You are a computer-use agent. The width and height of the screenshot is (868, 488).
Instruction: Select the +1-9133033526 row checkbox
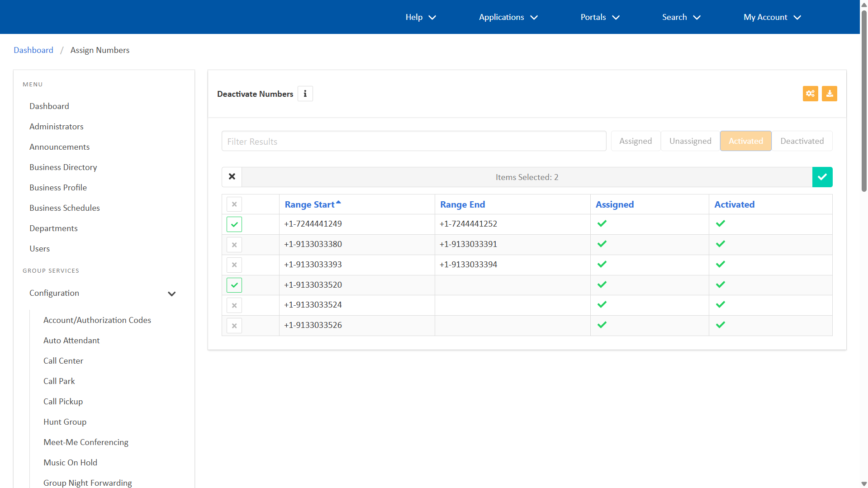point(234,326)
